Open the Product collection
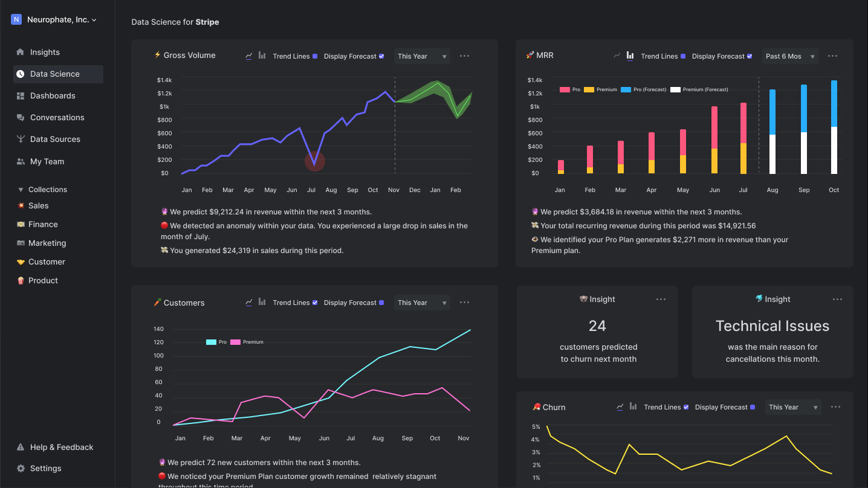The width and height of the screenshot is (868, 488). 43,280
